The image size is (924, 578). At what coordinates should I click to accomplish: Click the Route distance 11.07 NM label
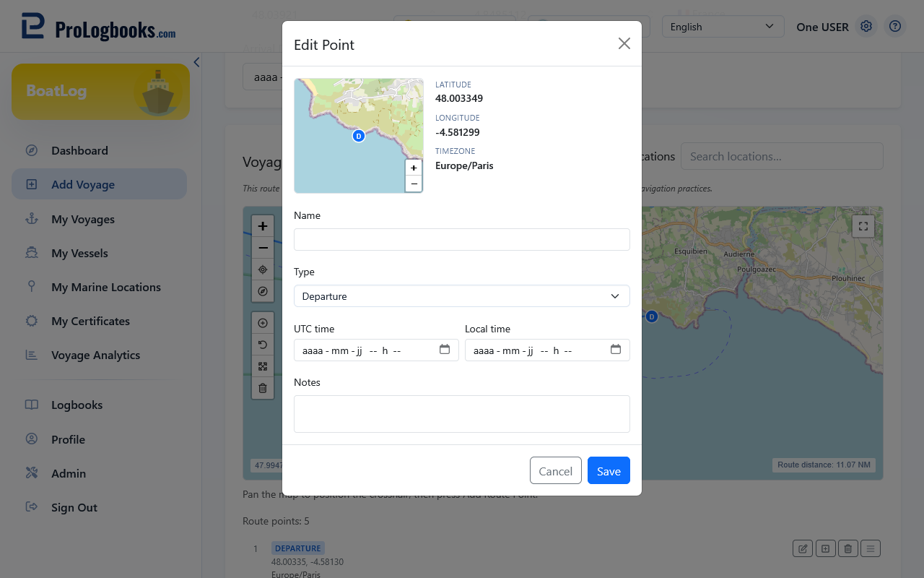coord(824,465)
